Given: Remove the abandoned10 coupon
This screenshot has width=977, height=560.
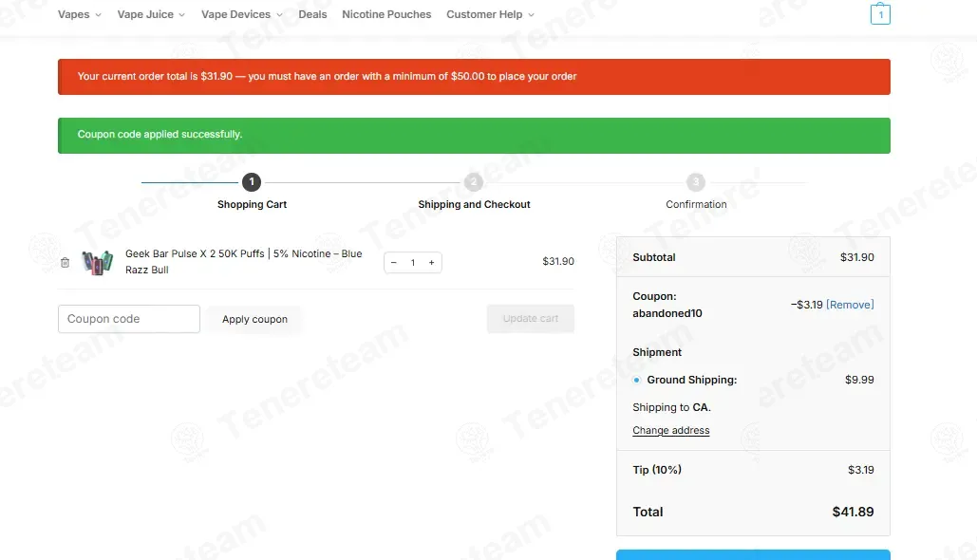Looking at the screenshot, I should [x=850, y=305].
